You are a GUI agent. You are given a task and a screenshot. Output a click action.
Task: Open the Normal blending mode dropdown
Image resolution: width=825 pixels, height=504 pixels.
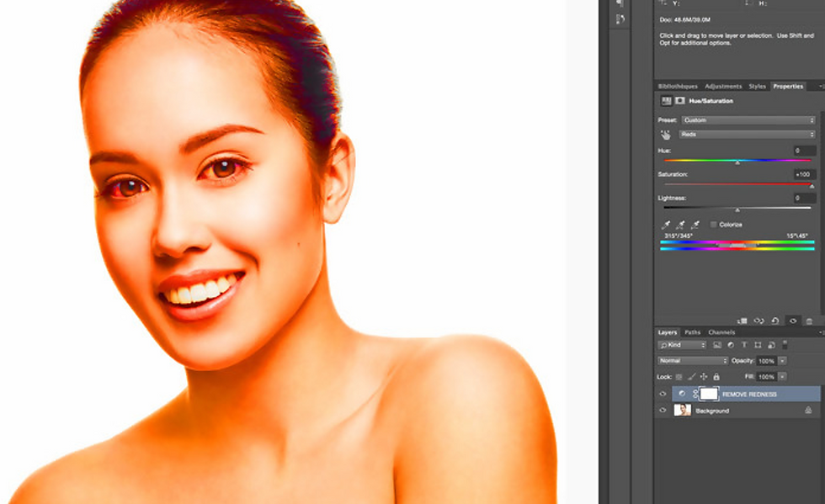[x=693, y=361]
